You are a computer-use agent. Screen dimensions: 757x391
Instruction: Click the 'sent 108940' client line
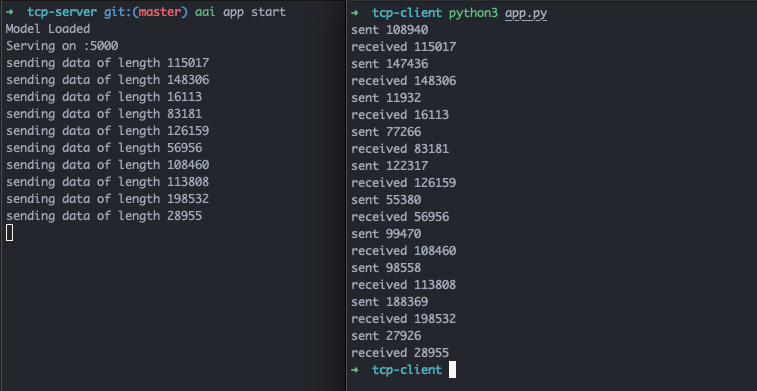[x=390, y=30]
